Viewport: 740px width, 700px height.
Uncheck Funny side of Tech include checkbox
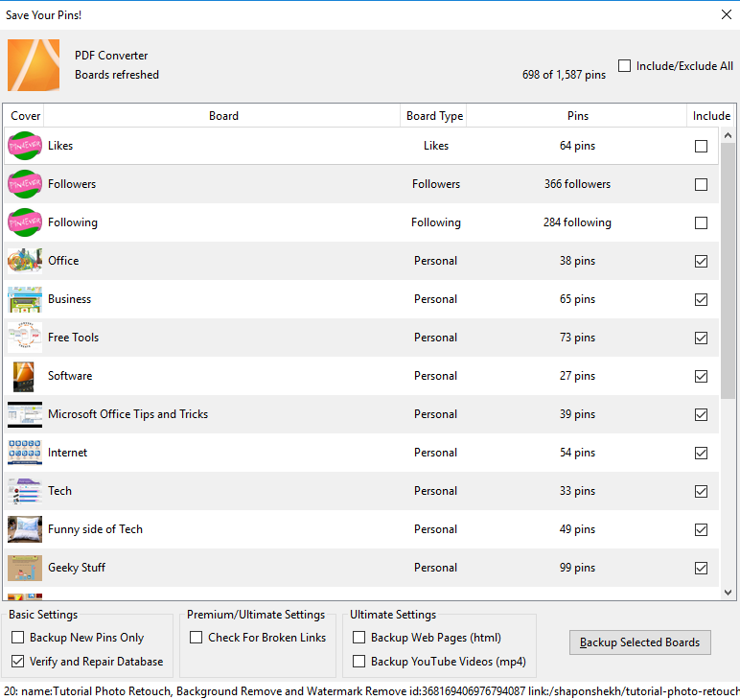pyautogui.click(x=702, y=529)
